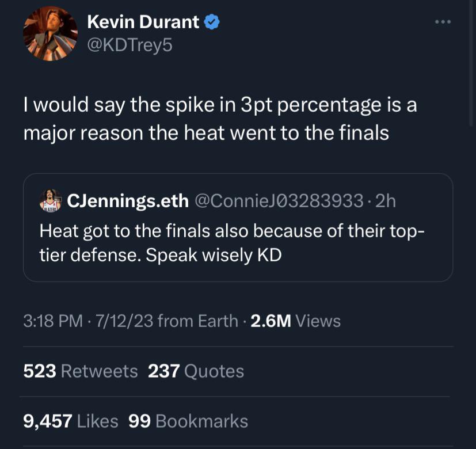Open the 237 Quotes list

196,371
